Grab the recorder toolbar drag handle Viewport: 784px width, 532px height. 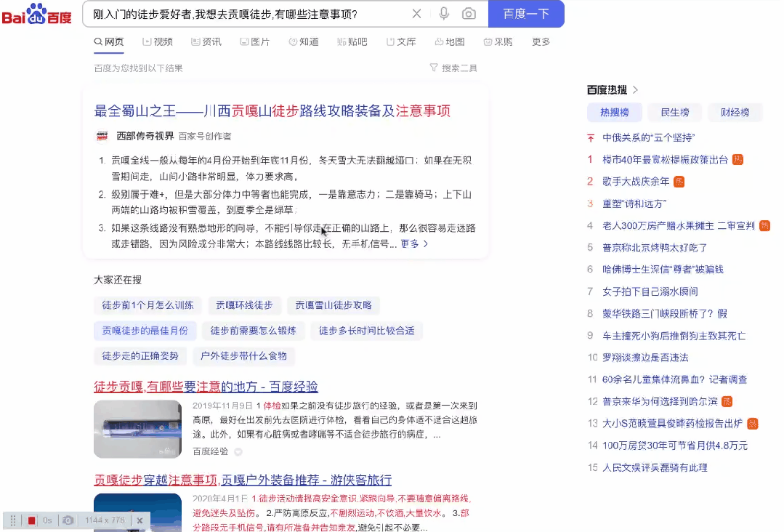[x=14, y=520]
